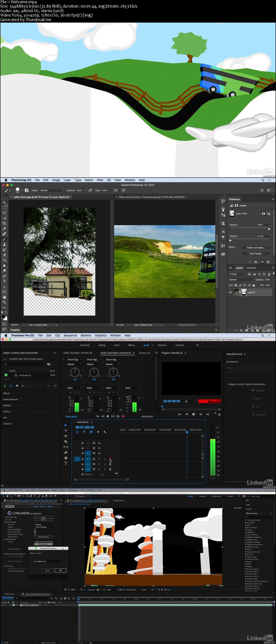
Task: Select the Eraser tool in Photoshop
Action: pyautogui.click(x=4, y=255)
